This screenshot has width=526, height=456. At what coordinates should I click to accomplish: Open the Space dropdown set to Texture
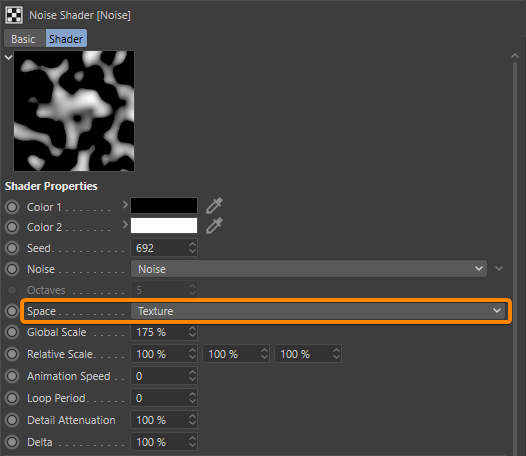pyautogui.click(x=318, y=311)
